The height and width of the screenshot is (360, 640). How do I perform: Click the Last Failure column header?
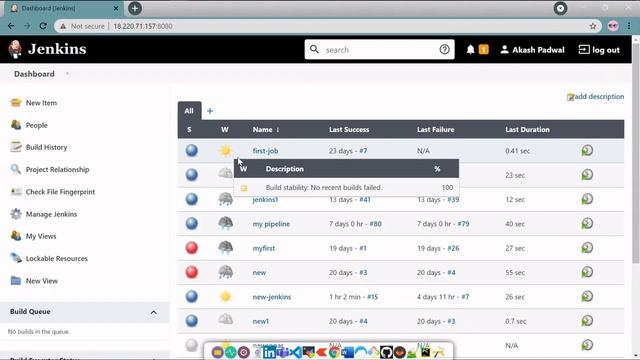[436, 129]
